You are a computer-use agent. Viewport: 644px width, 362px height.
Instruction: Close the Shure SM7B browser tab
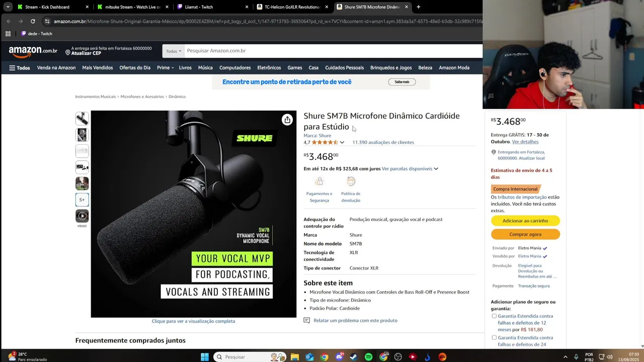[406, 7]
